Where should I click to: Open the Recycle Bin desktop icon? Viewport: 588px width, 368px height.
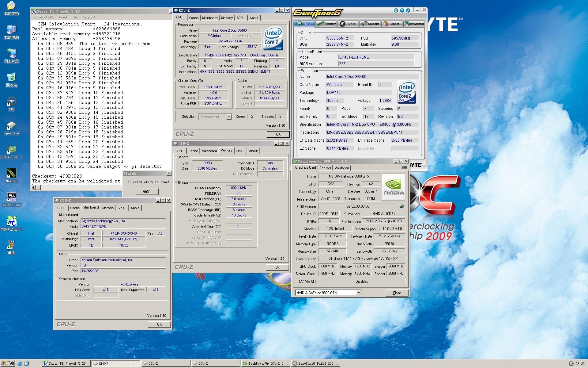(11, 80)
